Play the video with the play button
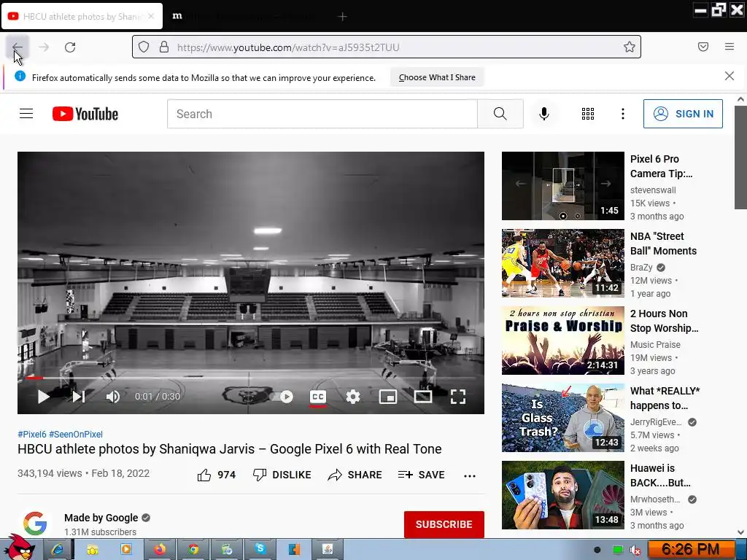 coord(43,397)
